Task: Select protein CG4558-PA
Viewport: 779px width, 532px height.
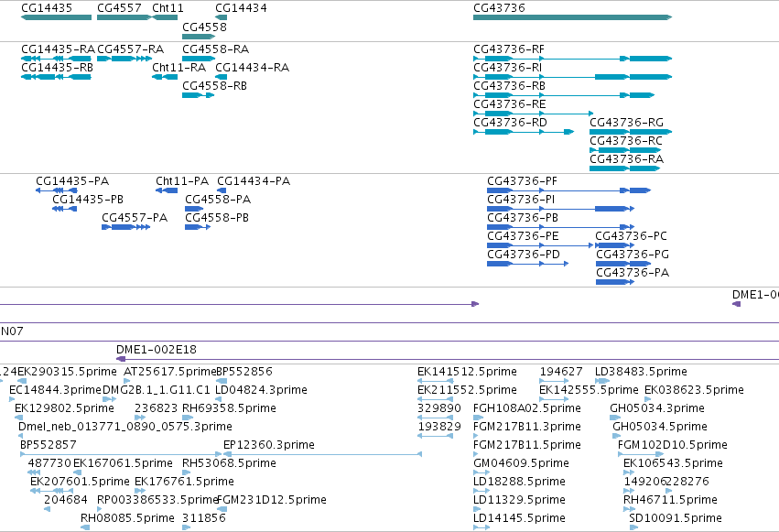Action: pos(194,209)
